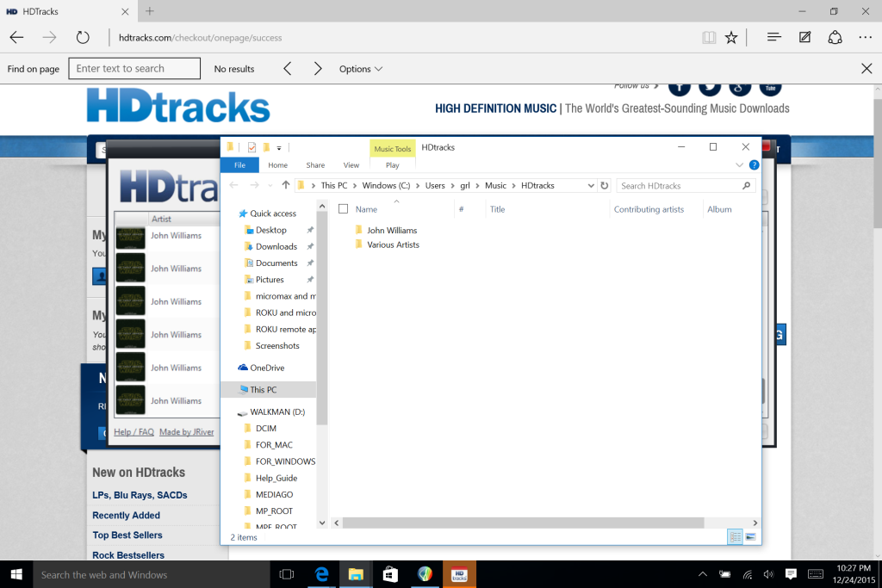
Task: Open Downloads in navigation pane
Action: coord(276,246)
